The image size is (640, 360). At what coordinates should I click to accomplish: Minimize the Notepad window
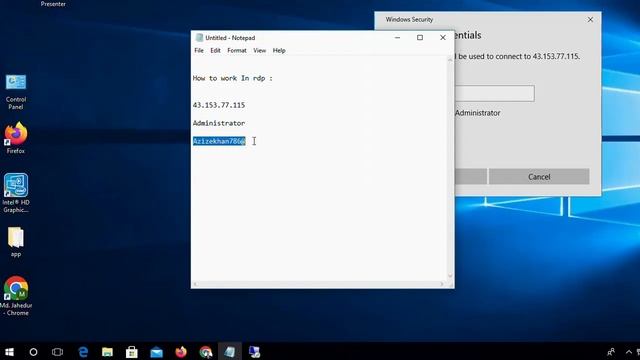click(398, 38)
